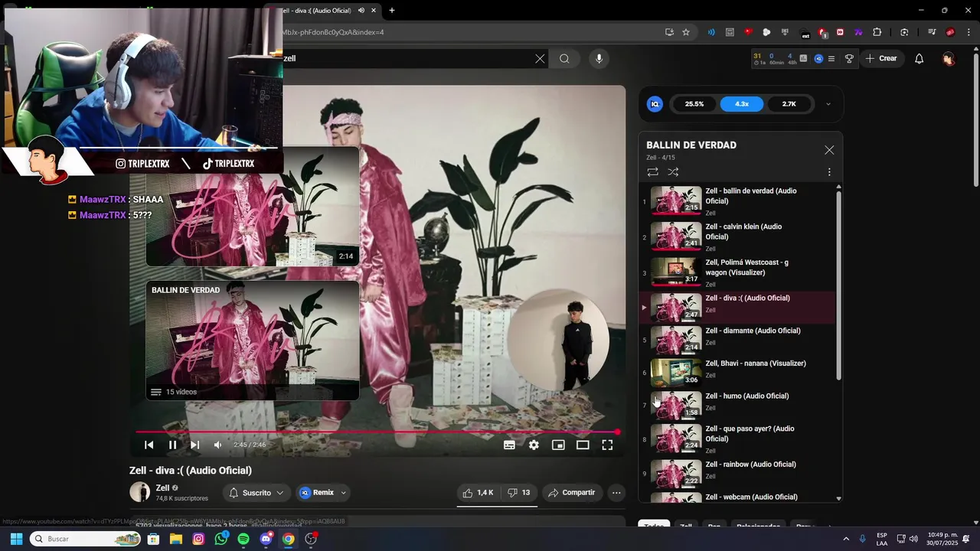
Task: Expand the Remix button arrow
Action: tap(344, 493)
